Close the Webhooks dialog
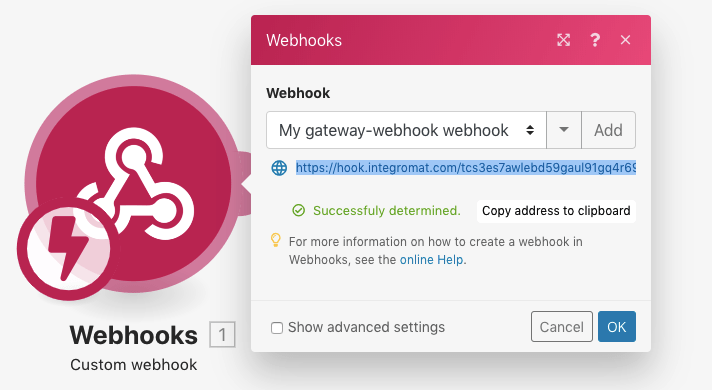Viewport: 712px width, 390px height. click(625, 40)
